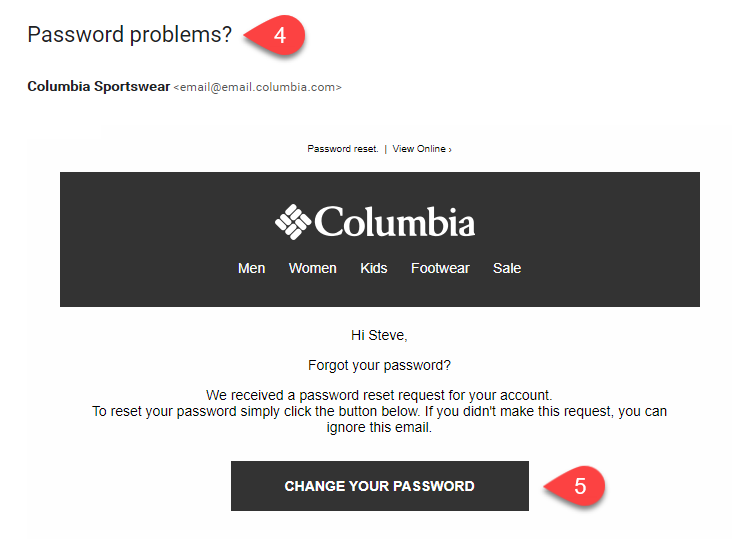Viewport: 752px width, 539px height.
Task: Open the Men navigation link
Action: [x=252, y=268]
